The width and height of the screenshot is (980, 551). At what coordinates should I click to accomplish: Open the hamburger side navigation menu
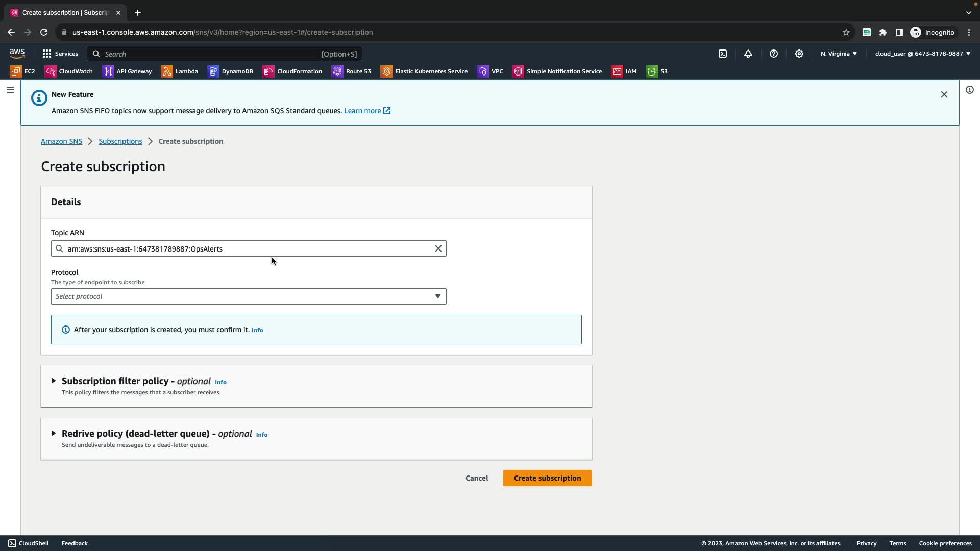pos(10,90)
